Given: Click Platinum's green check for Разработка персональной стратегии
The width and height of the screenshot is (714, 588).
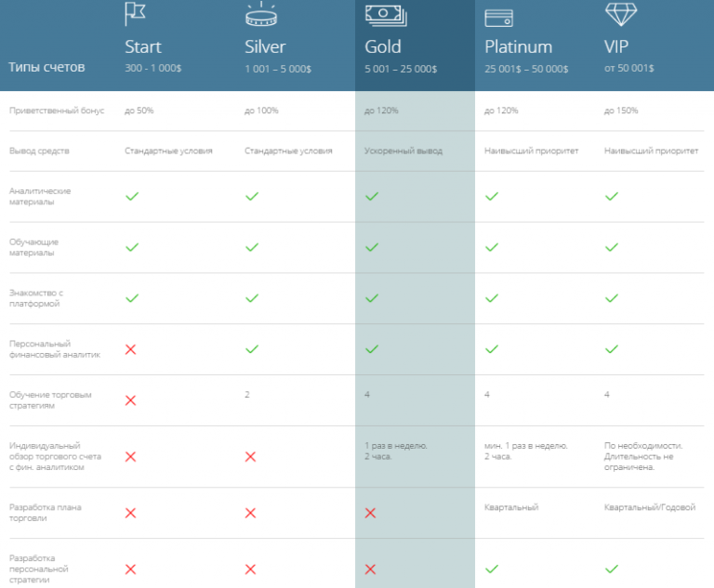Looking at the screenshot, I should pos(491,568).
